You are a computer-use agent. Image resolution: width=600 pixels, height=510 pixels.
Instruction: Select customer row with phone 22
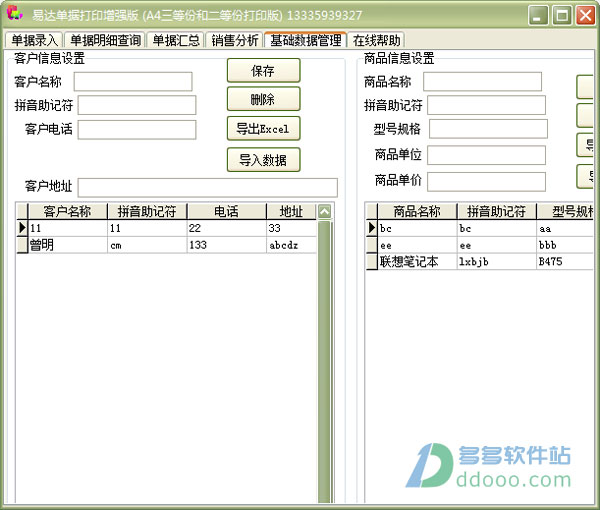click(167, 228)
